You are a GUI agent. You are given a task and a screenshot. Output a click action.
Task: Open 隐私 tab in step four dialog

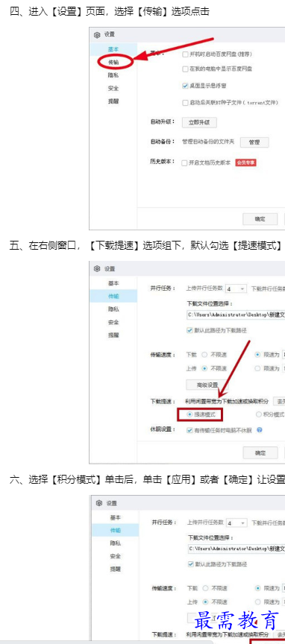(x=113, y=75)
